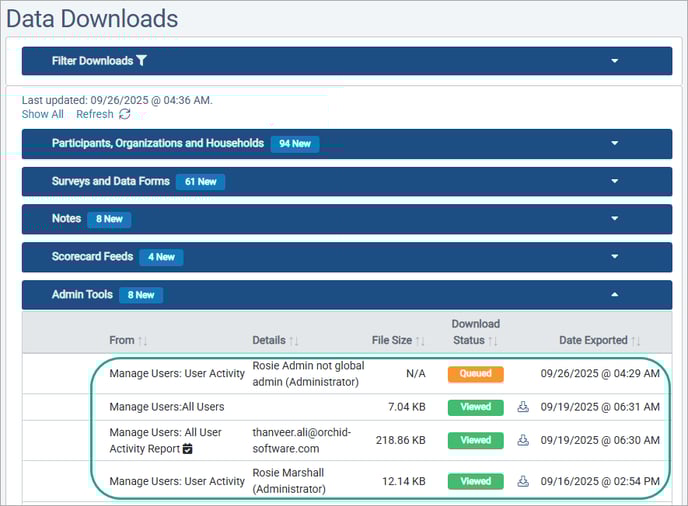Click the Refresh link text
This screenshot has height=506, width=688.
[x=95, y=114]
